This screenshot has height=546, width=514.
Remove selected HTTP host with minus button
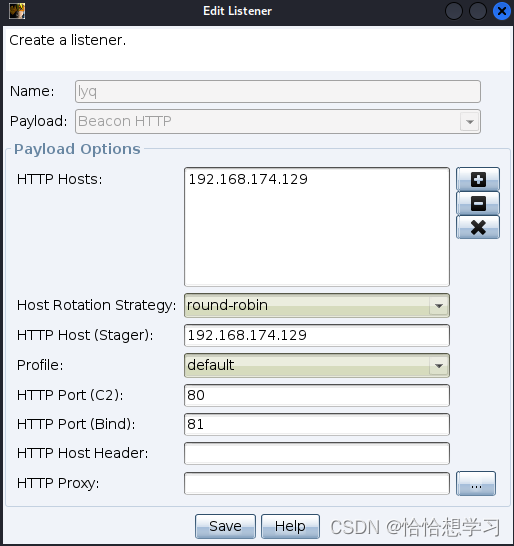click(x=478, y=203)
